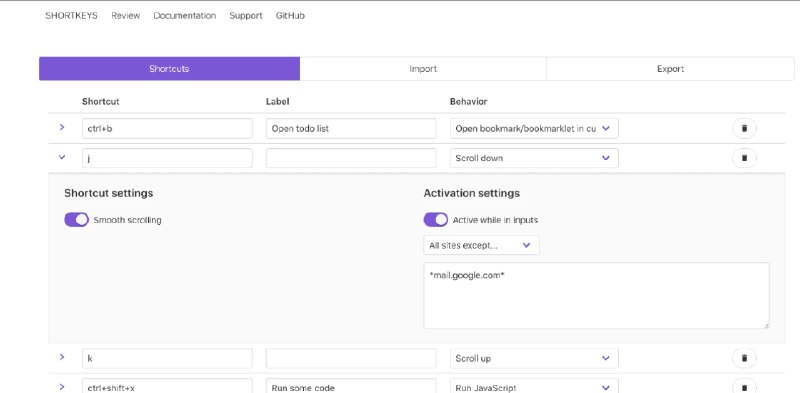Click the ctrl+b shortcut field
This screenshot has width=800, height=393.
click(x=167, y=129)
